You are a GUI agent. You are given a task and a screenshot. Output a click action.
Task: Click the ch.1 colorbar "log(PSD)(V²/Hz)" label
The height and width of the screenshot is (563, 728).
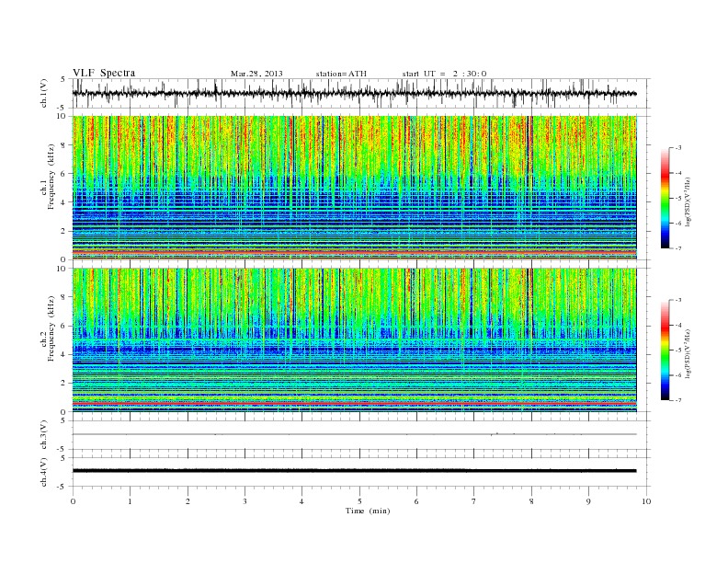(688, 201)
